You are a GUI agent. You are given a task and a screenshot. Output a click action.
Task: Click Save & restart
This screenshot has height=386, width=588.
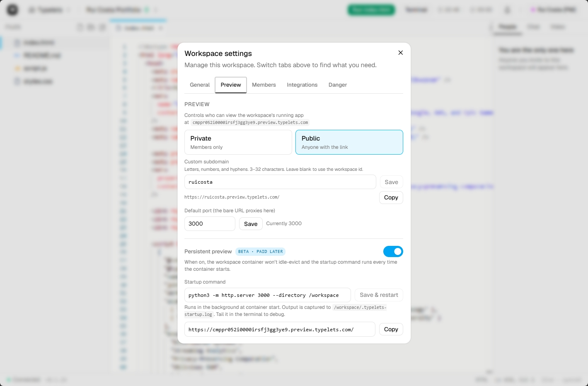(x=379, y=295)
